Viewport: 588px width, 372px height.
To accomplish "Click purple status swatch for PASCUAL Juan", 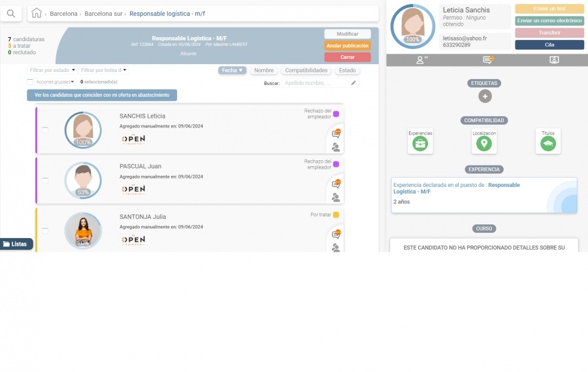I will coord(336,164).
